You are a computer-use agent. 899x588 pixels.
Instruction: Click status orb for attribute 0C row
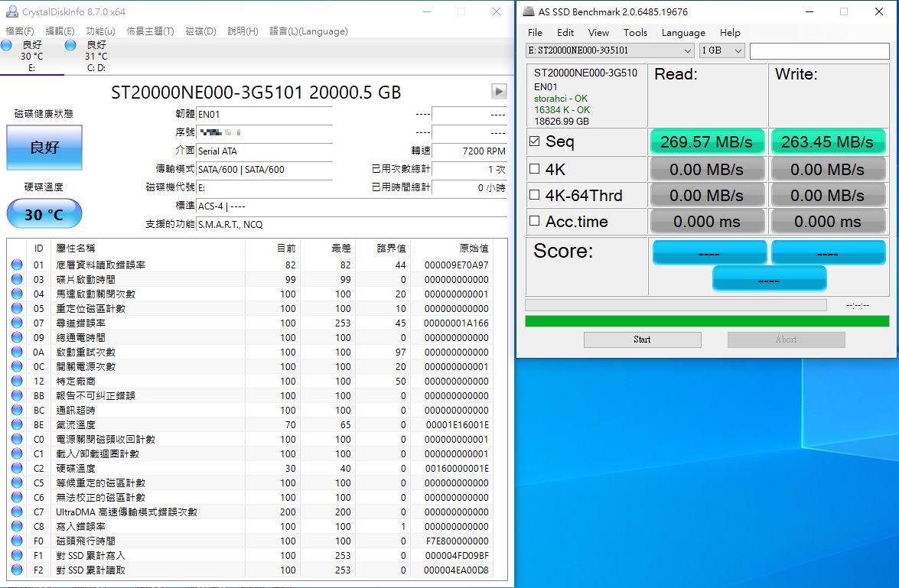17,366
